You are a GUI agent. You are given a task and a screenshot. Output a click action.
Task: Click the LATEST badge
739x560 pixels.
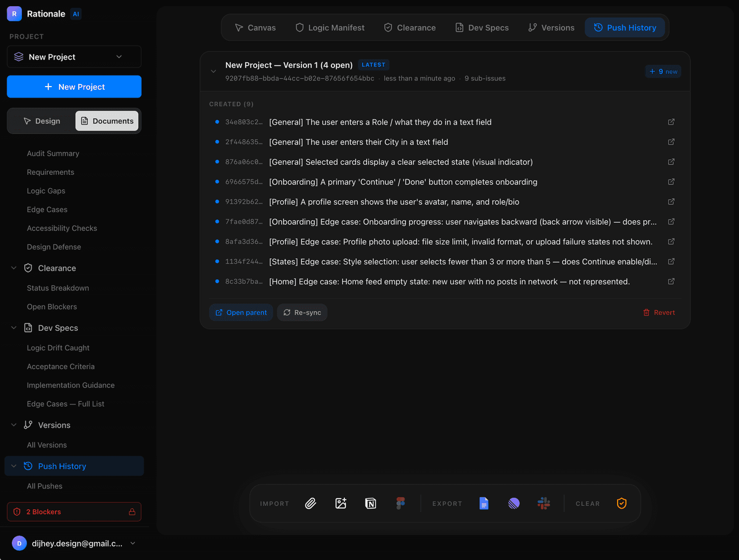[x=373, y=65]
